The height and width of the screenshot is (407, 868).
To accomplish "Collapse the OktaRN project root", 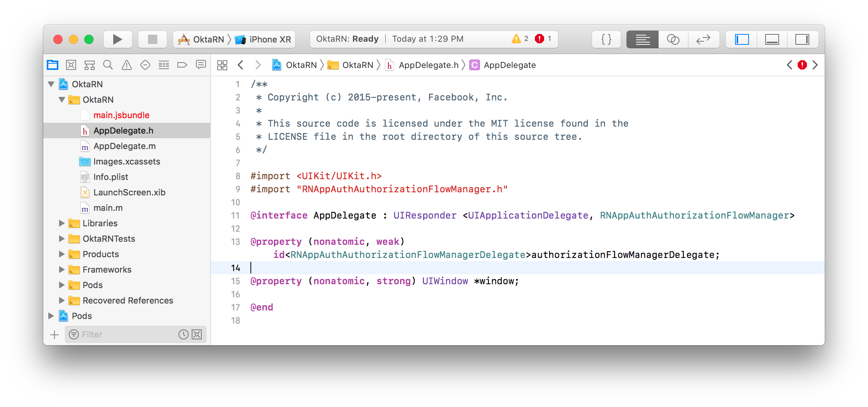I will pos(51,84).
